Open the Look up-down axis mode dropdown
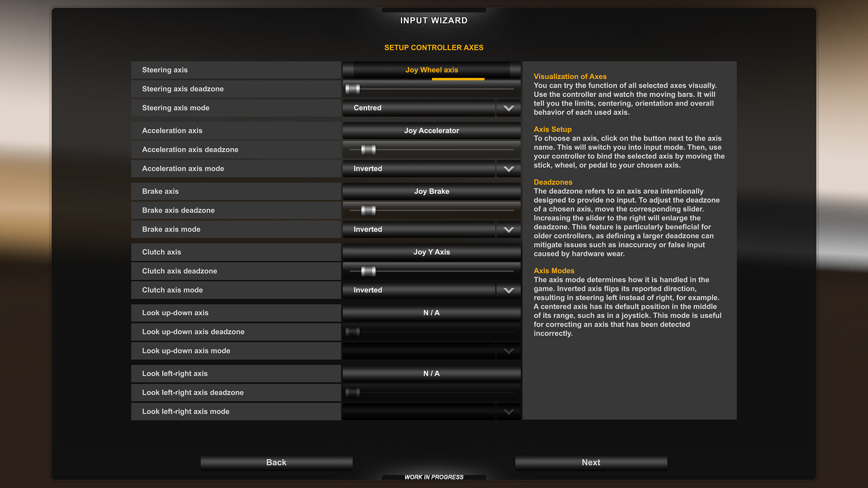 (x=508, y=351)
